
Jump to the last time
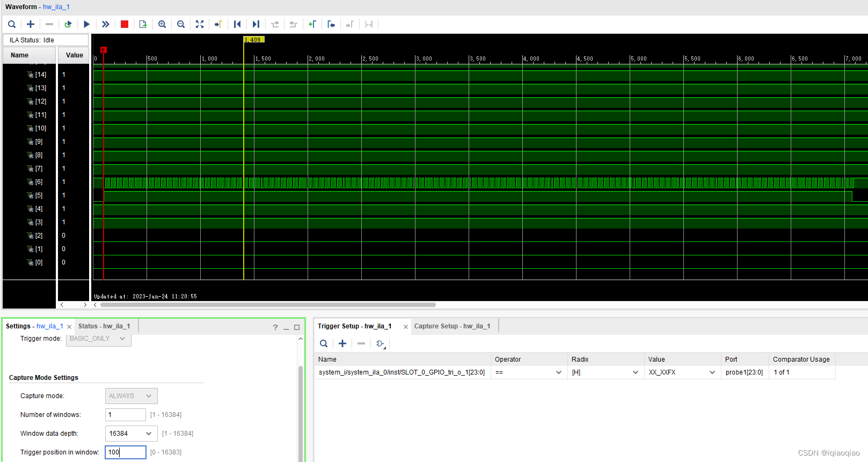256,24
